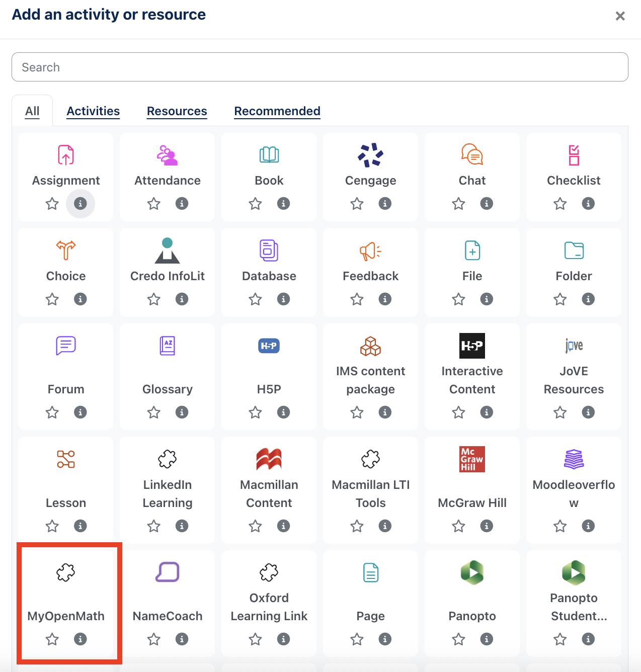Viewport: 641px width, 672px height.
Task: Select the Lesson activity icon
Action: 66,459
